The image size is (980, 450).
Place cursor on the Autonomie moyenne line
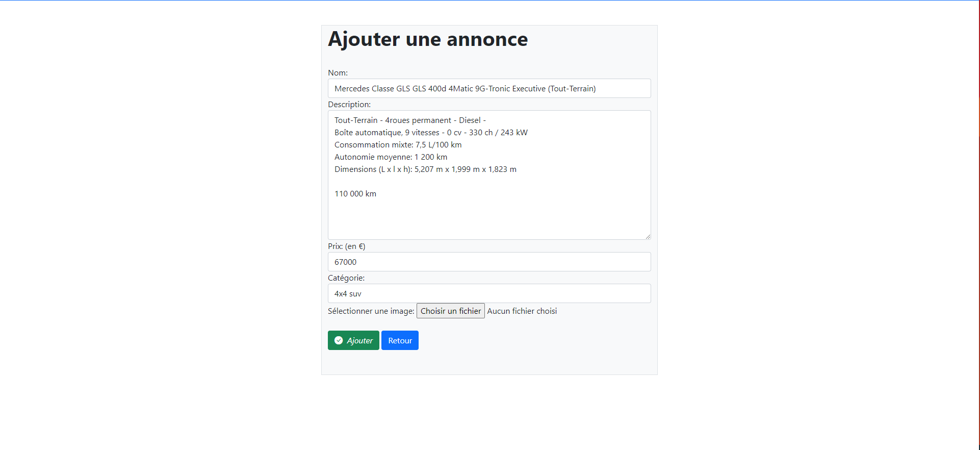click(391, 157)
